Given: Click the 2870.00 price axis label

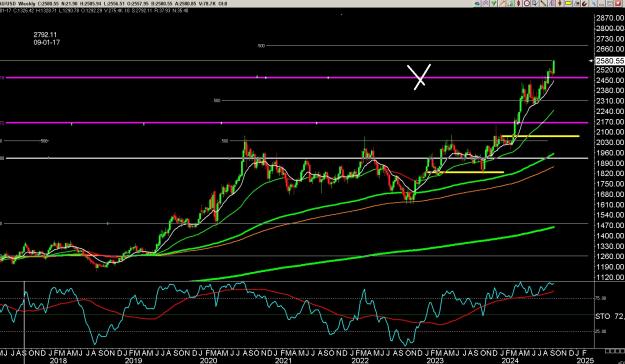Looking at the screenshot, I should [610, 18].
